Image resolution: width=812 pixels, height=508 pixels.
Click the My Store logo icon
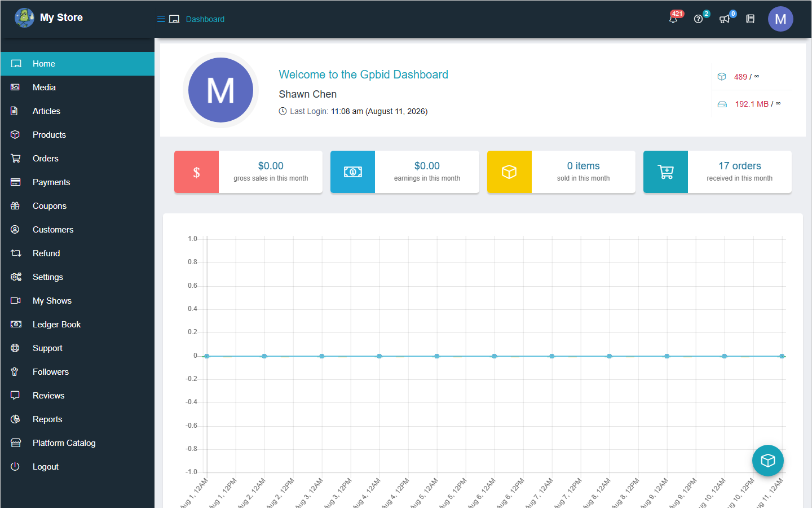point(24,17)
